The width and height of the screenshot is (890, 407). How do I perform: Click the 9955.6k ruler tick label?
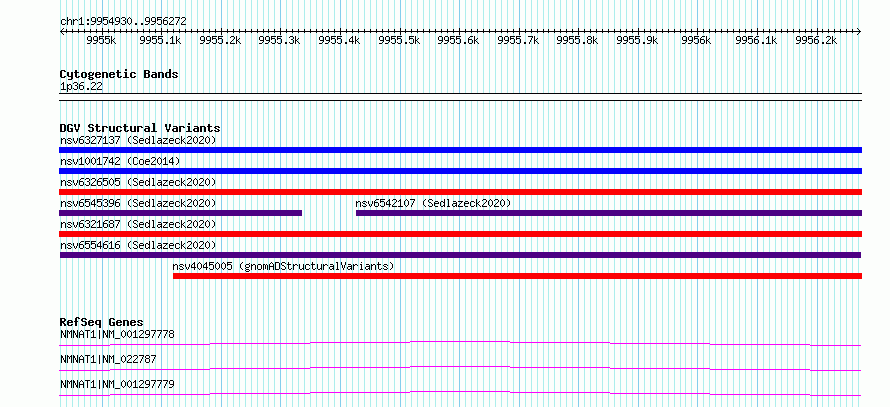point(459,40)
